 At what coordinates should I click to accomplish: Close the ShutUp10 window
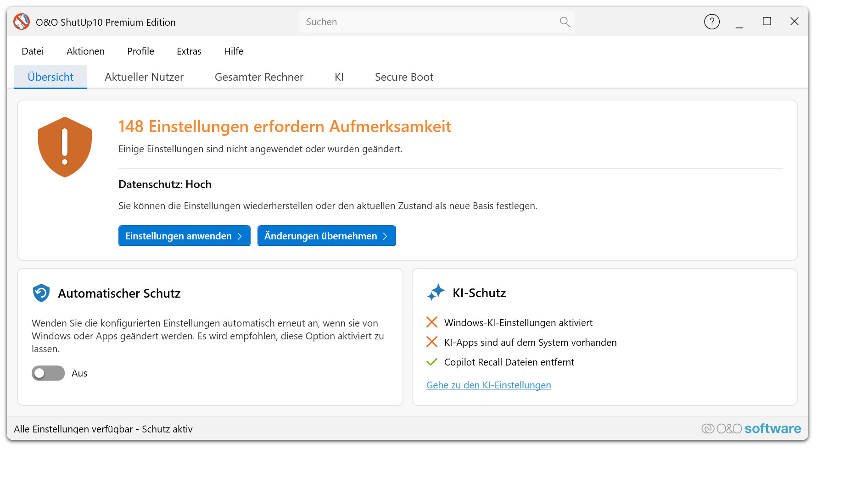click(794, 22)
